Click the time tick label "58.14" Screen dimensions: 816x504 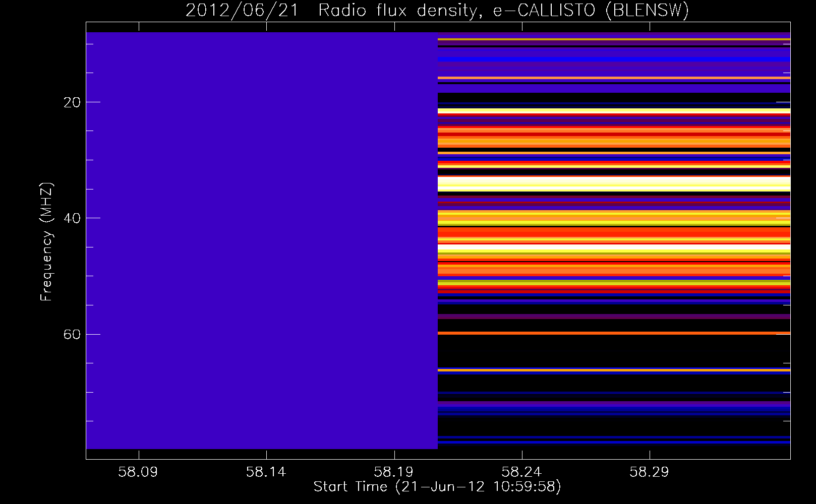[266, 472]
